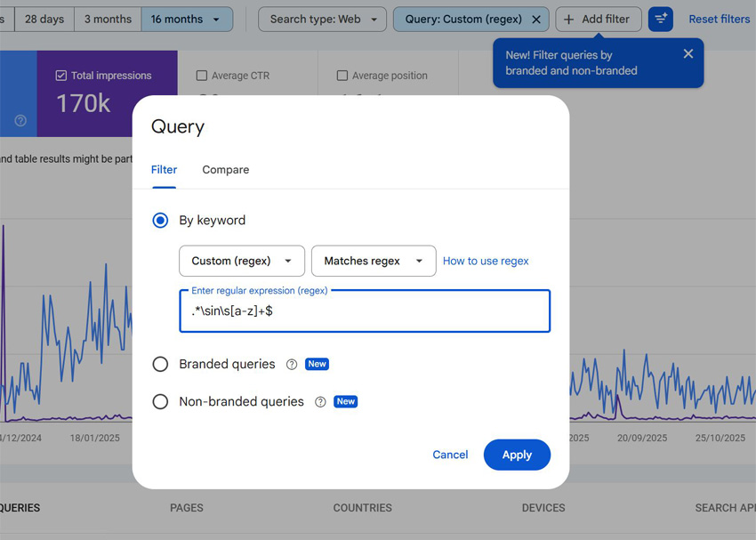Viewport: 756px width, 540px height.
Task: Open the QUERIES tab
Action: [x=20, y=508]
